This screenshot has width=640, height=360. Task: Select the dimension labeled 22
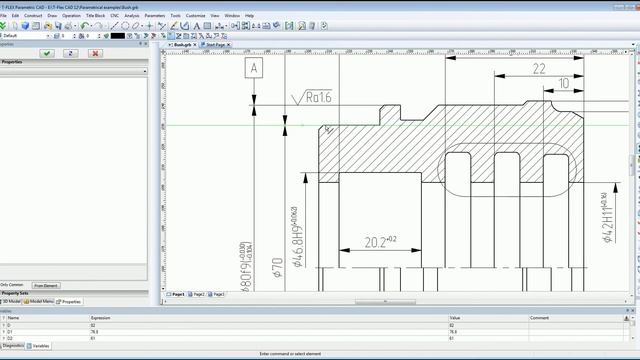(x=539, y=69)
